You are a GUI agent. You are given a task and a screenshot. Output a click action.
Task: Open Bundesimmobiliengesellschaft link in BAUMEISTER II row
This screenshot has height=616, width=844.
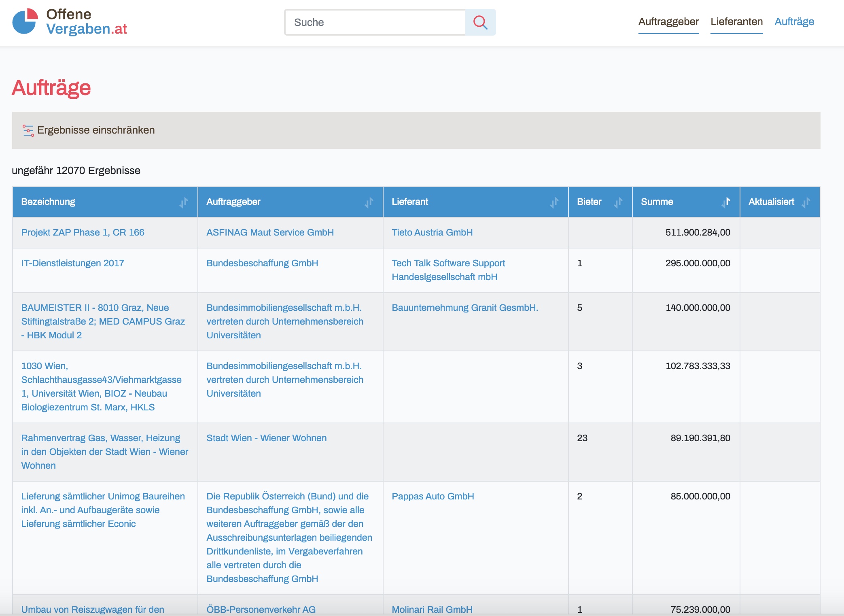[285, 321]
